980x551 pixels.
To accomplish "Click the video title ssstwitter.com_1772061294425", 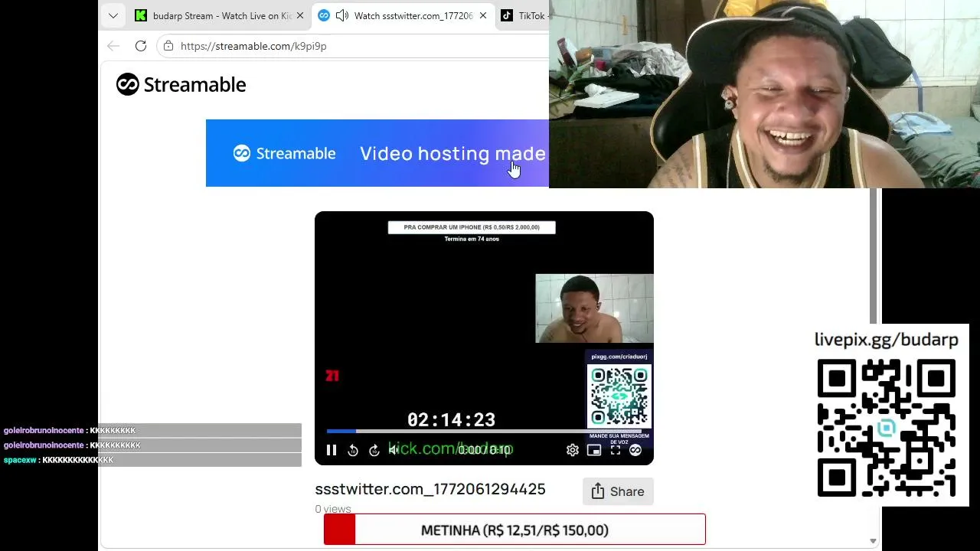I will click(430, 489).
